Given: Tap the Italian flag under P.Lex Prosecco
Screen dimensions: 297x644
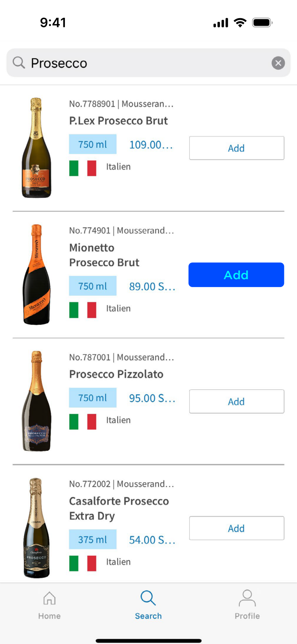Looking at the screenshot, I should tap(83, 168).
